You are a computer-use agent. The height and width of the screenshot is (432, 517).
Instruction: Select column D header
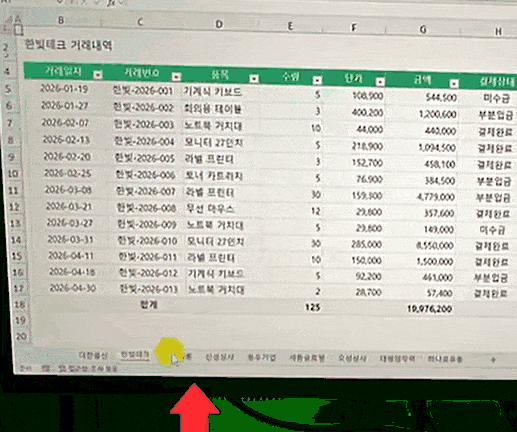[x=219, y=24]
